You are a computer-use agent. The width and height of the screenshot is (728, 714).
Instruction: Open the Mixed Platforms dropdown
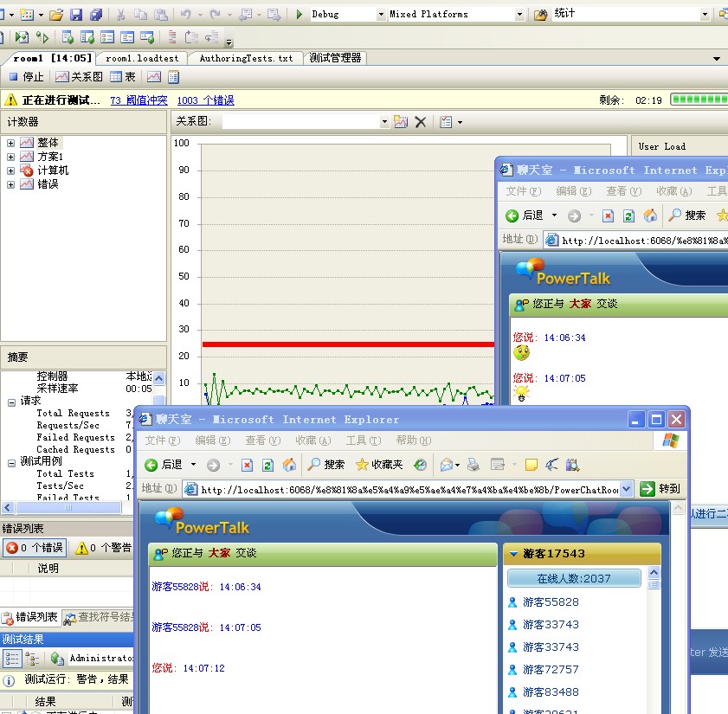pyautogui.click(x=520, y=15)
